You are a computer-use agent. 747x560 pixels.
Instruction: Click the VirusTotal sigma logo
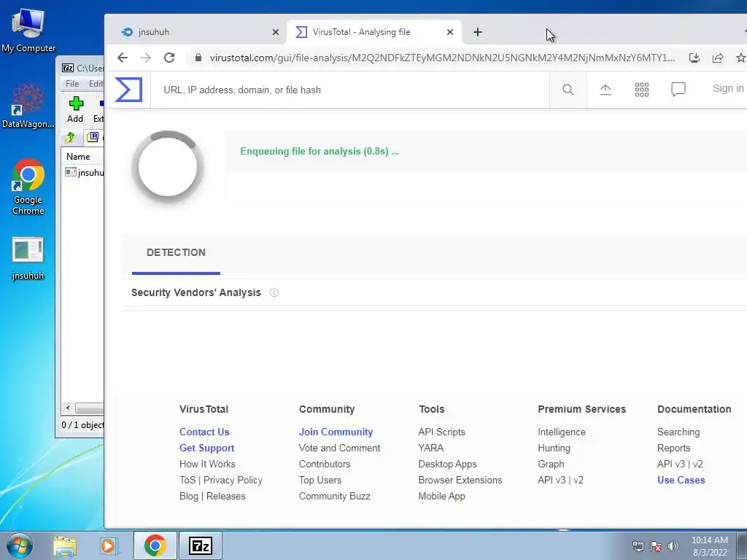coord(128,90)
